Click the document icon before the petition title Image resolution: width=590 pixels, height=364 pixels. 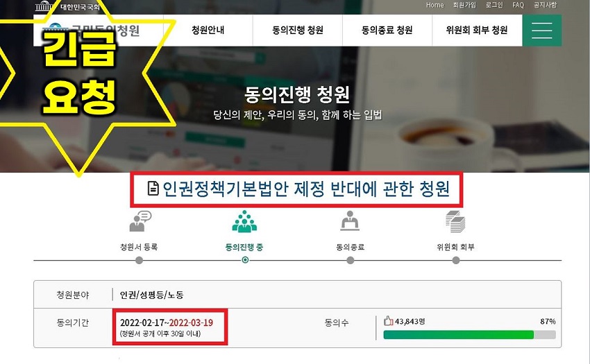click(x=153, y=189)
